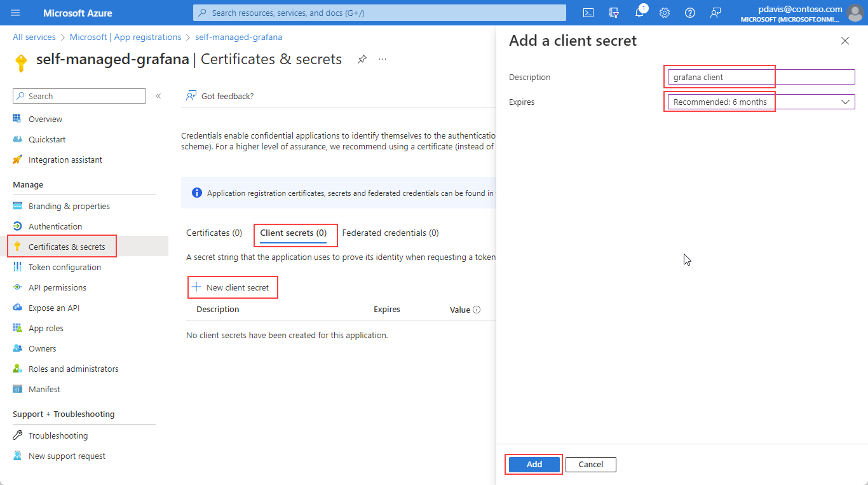
Task: Collapse the left navigation menu
Action: point(158,96)
